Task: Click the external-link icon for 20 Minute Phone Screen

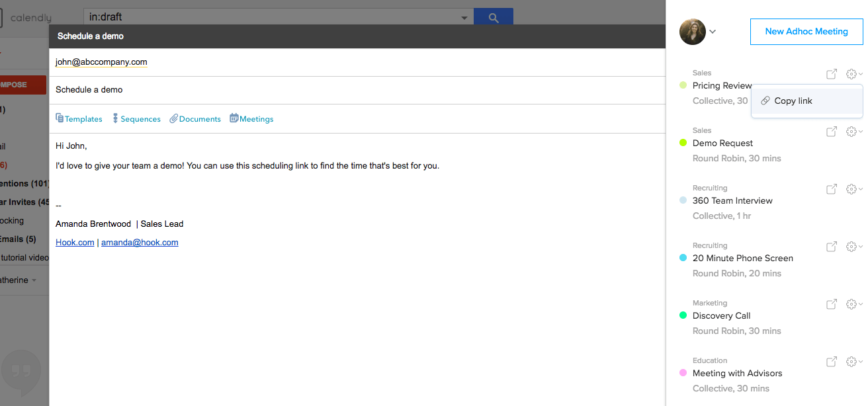Action: point(831,247)
